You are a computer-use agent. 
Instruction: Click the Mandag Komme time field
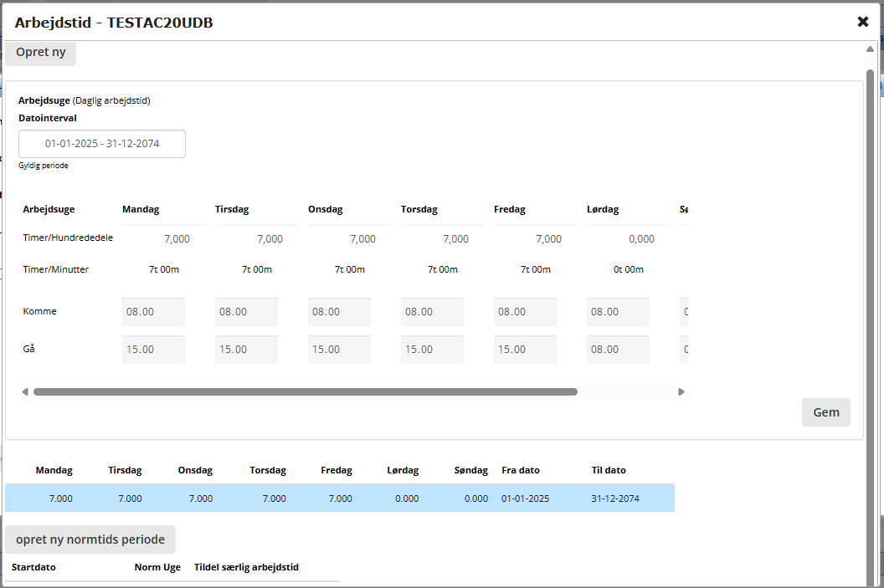(x=154, y=312)
